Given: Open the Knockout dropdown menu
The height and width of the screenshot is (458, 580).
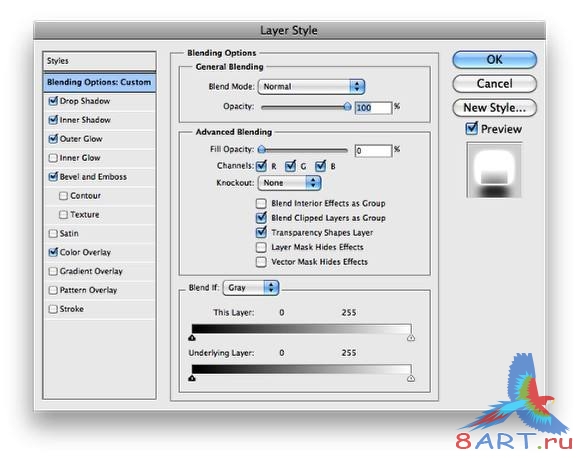Looking at the screenshot, I should (289, 183).
